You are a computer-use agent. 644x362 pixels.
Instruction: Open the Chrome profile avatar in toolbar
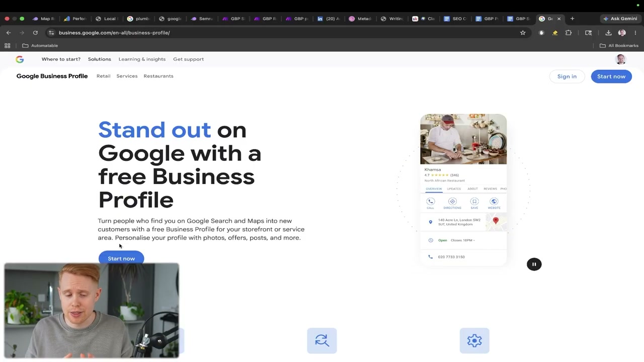[x=622, y=33]
